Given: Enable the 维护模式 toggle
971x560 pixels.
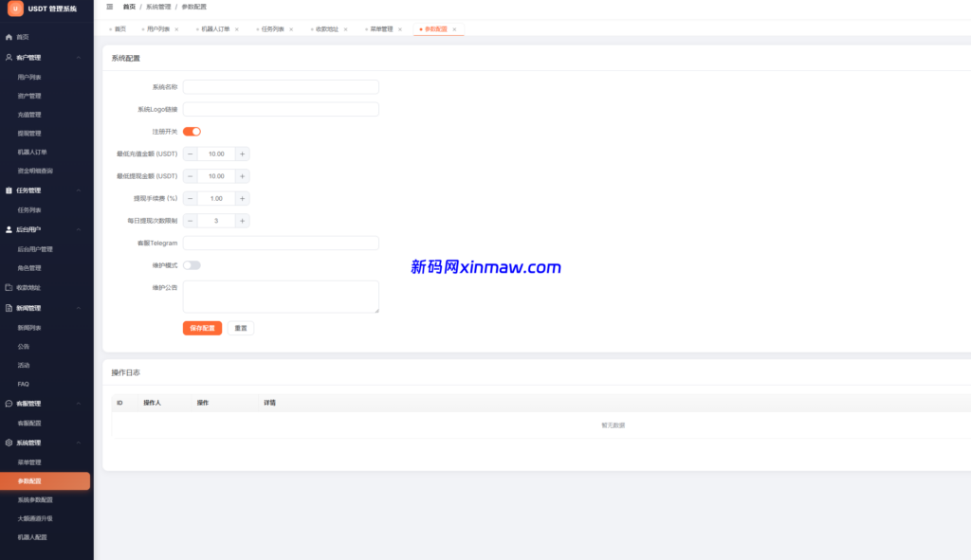Looking at the screenshot, I should (192, 264).
